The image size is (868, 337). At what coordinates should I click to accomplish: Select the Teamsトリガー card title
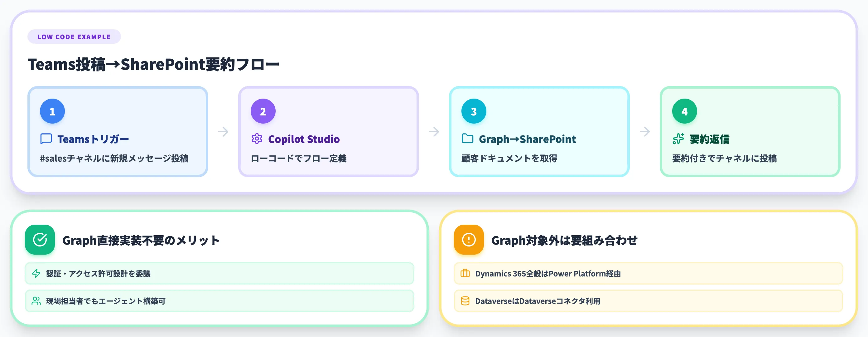click(93, 139)
